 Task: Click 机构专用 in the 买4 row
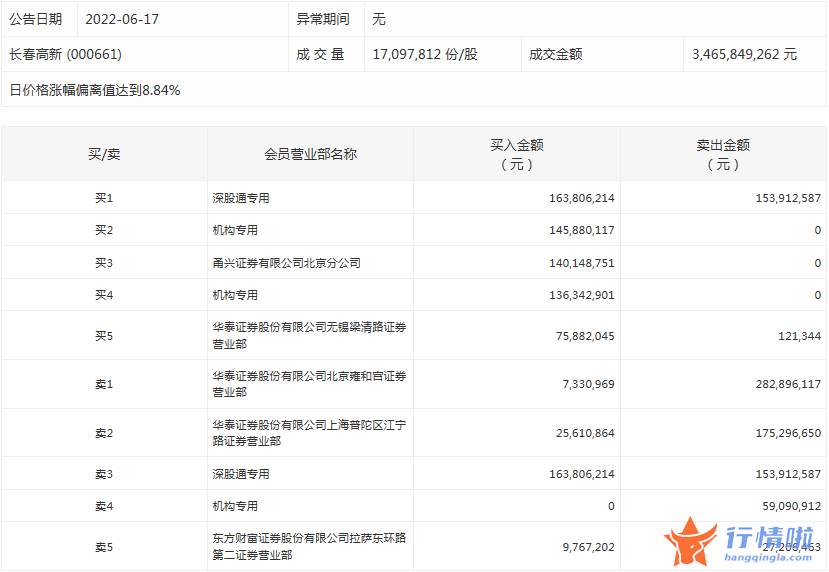(x=235, y=295)
